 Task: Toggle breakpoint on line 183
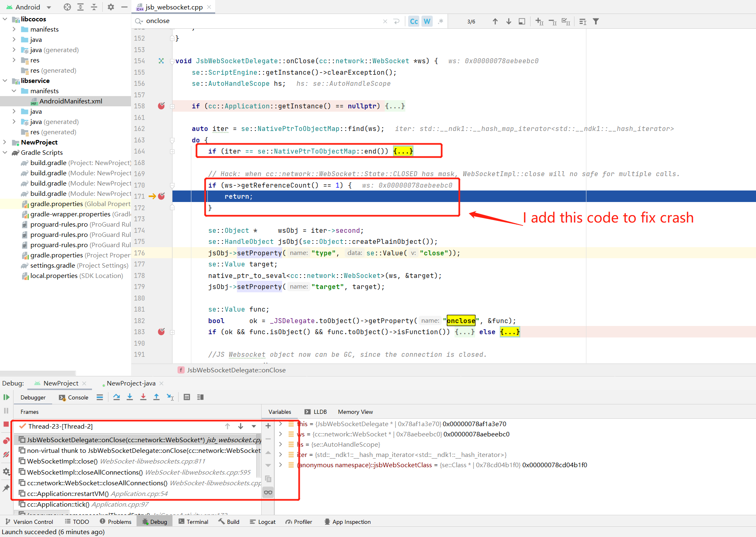161,332
